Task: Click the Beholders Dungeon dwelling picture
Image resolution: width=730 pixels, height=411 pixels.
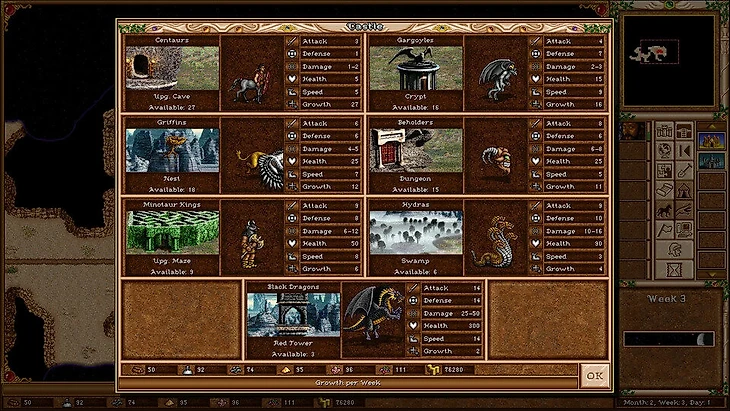Action: 416,150
